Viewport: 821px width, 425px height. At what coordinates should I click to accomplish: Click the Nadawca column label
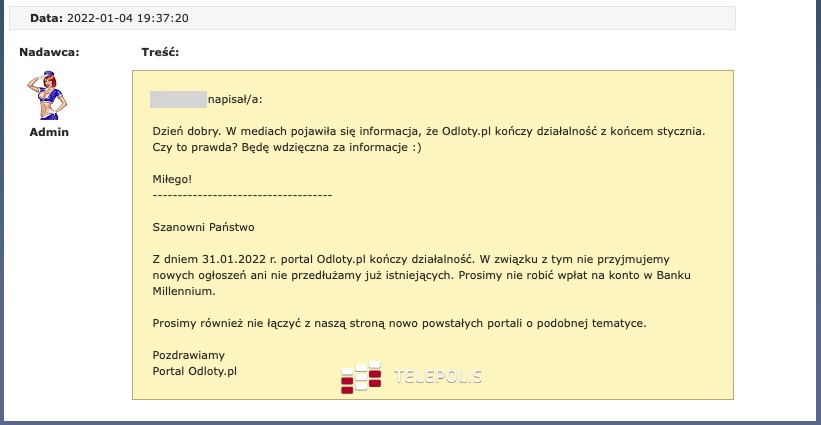click(49, 52)
